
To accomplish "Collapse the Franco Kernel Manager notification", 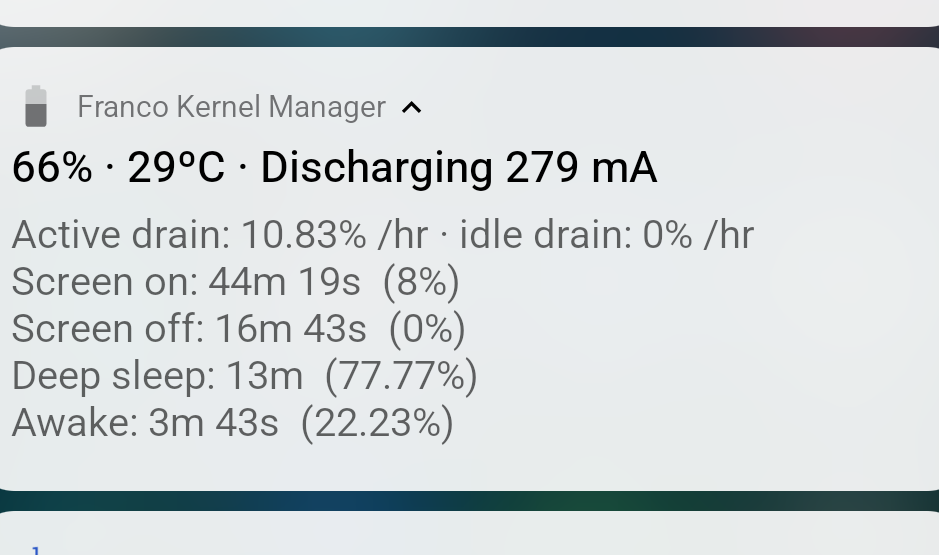I will pyautogui.click(x=411, y=108).
